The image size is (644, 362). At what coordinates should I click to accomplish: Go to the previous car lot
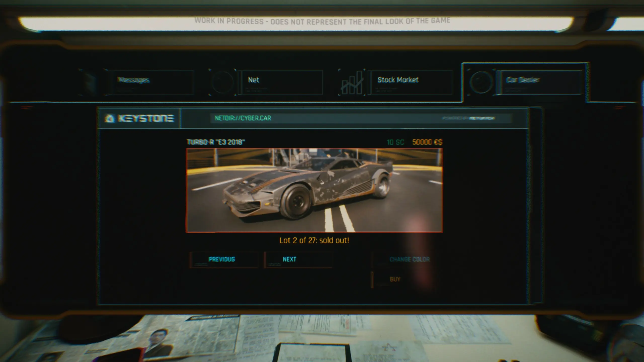click(x=224, y=260)
